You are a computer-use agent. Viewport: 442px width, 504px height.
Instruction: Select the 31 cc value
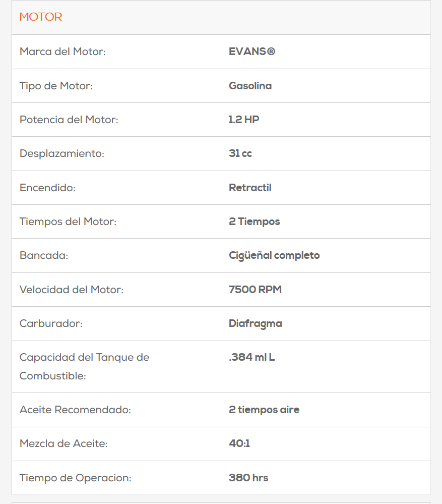coord(240,153)
